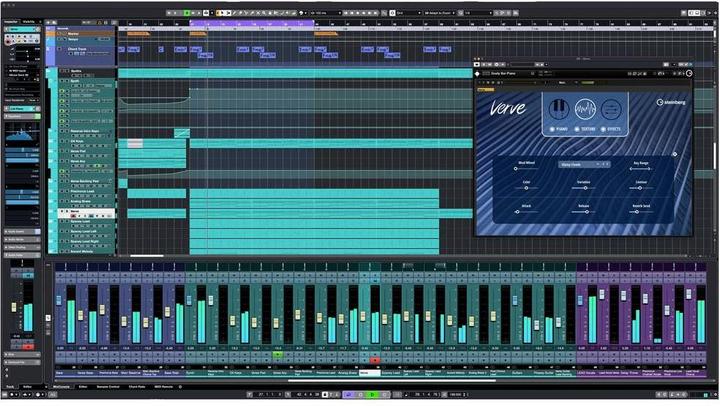Click the Steinberg logo in Verve plugin

(671, 102)
